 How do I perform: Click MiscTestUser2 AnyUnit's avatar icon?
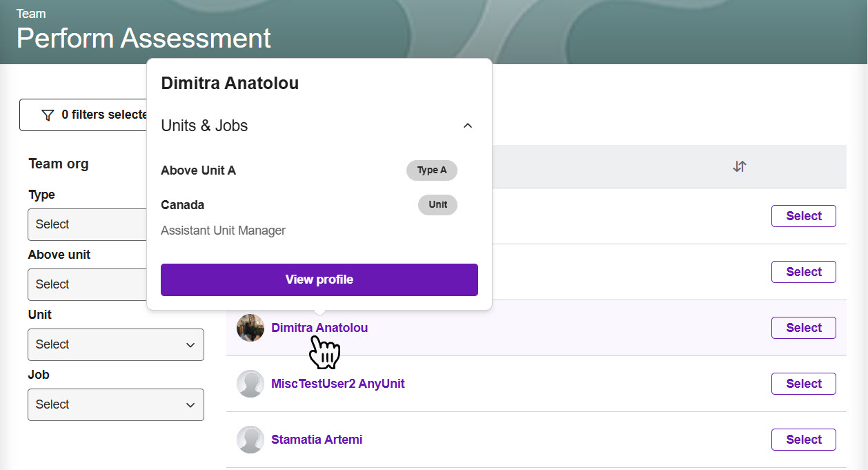pyautogui.click(x=250, y=384)
